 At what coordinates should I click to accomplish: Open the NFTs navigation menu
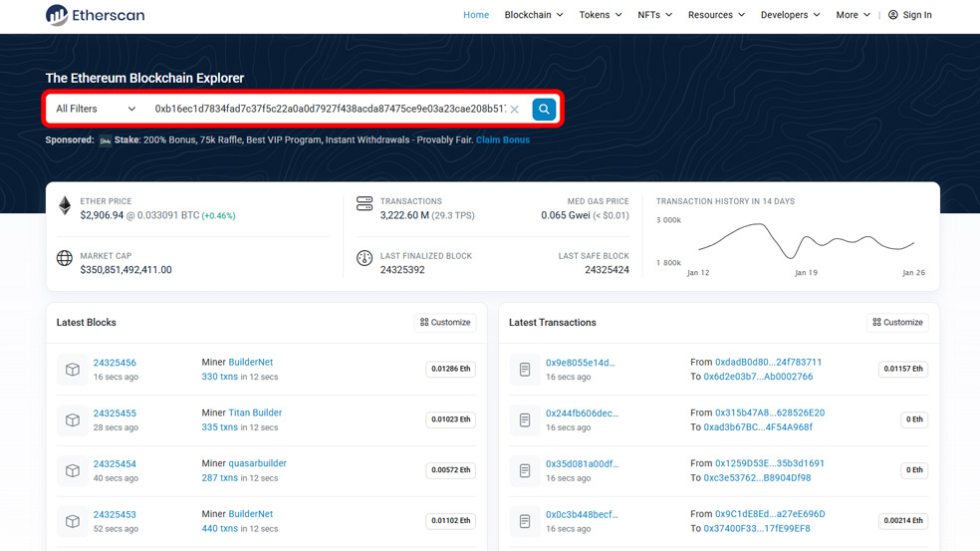click(654, 15)
